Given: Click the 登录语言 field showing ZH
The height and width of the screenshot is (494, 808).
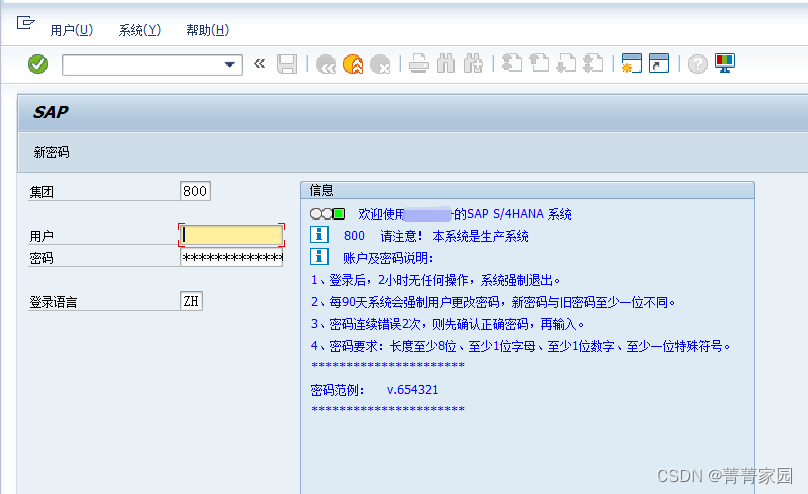Looking at the screenshot, I should tap(191, 301).
